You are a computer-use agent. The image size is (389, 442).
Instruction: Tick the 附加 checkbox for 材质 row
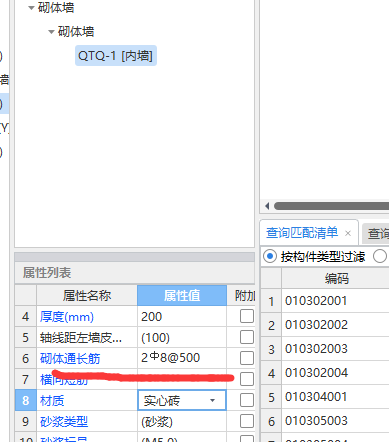tap(247, 400)
